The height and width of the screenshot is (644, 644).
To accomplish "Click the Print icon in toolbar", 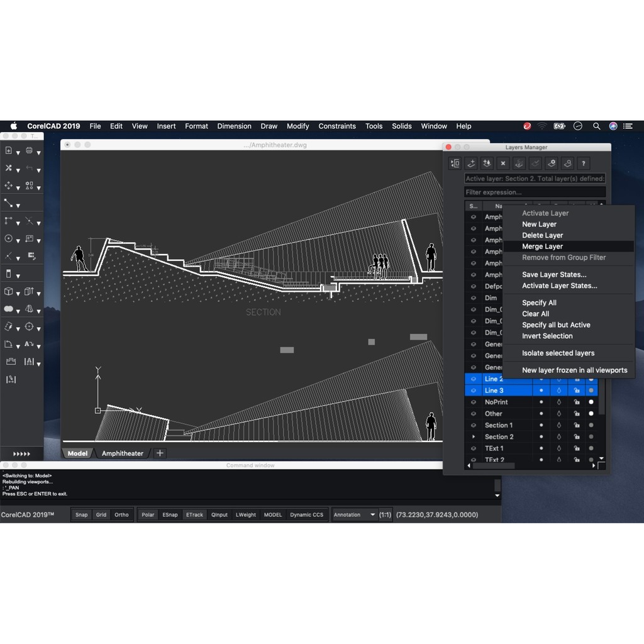I will (29, 150).
